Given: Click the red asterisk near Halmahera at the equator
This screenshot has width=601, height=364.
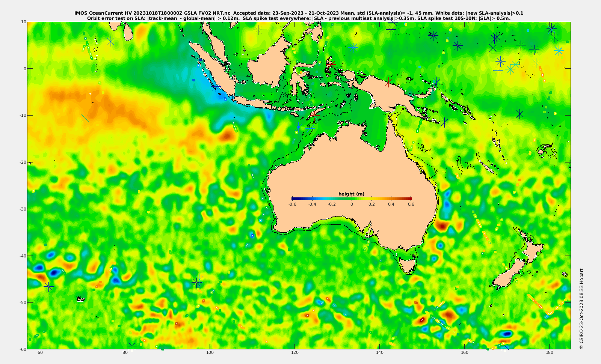Looking at the screenshot, I should (331, 65).
